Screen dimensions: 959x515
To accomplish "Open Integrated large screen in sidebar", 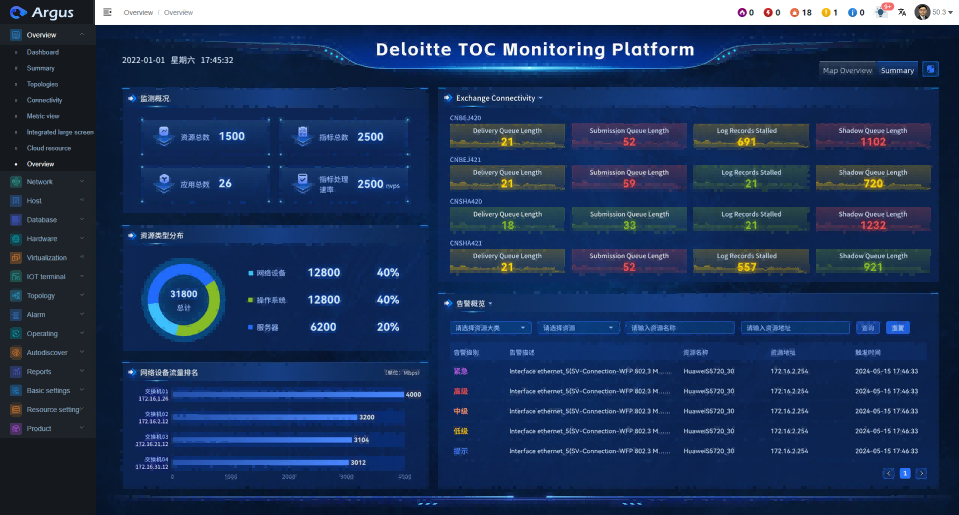I will click(60, 132).
